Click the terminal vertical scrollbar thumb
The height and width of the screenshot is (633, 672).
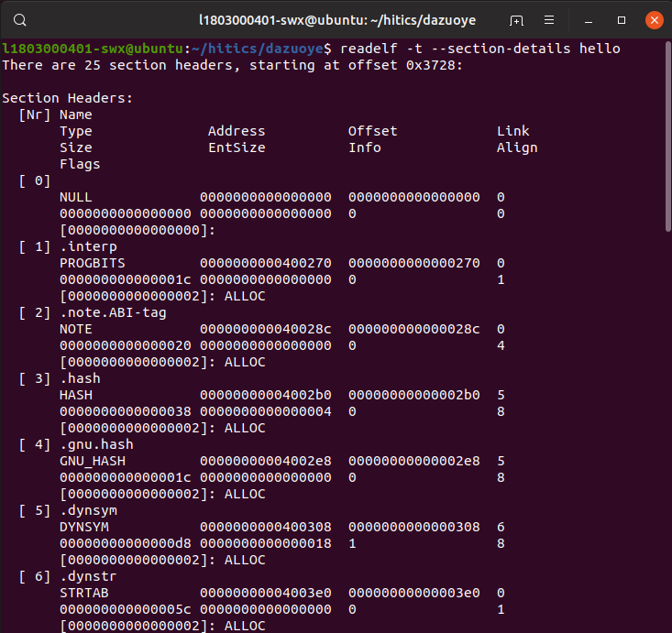[x=667, y=137]
